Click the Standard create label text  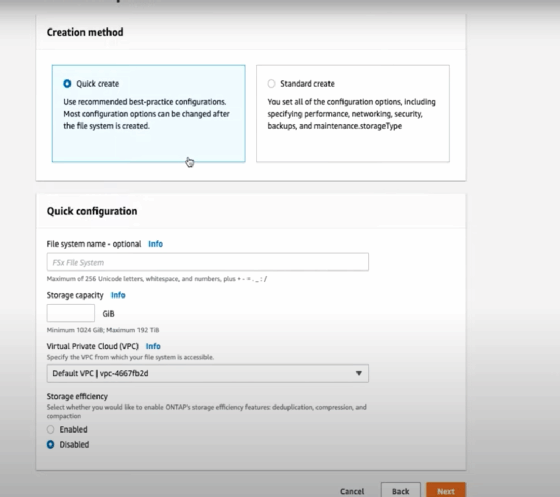click(x=307, y=84)
